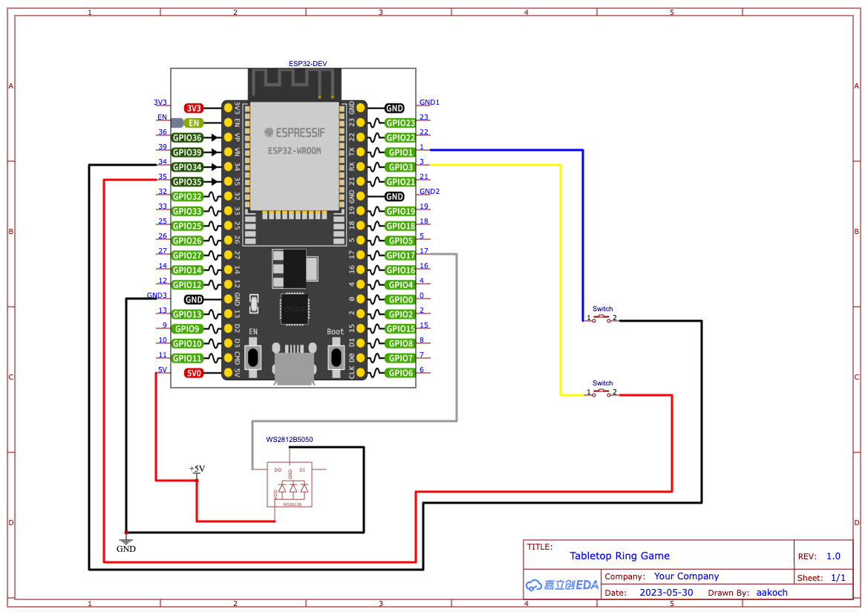Click the REV value 1.0
The image size is (868, 615).
(x=833, y=556)
